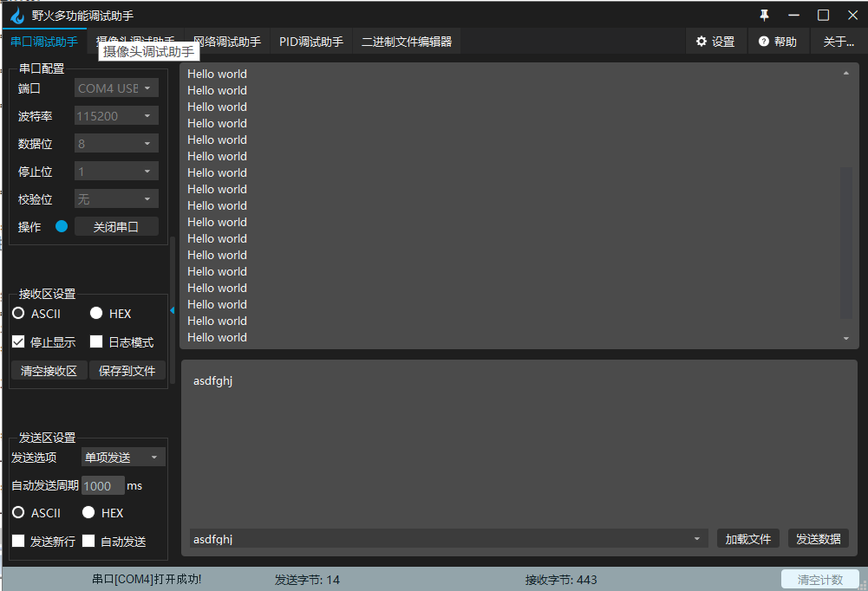Click 清空接收区 button
The image size is (868, 591).
49,370
